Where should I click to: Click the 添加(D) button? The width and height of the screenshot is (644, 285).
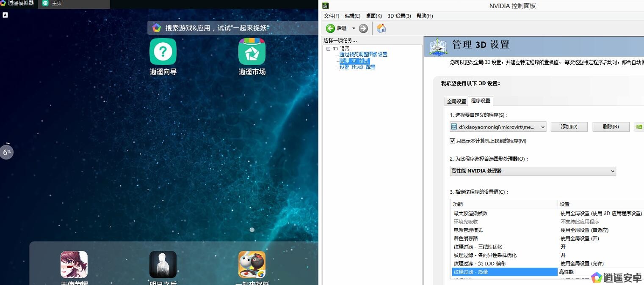(569, 127)
